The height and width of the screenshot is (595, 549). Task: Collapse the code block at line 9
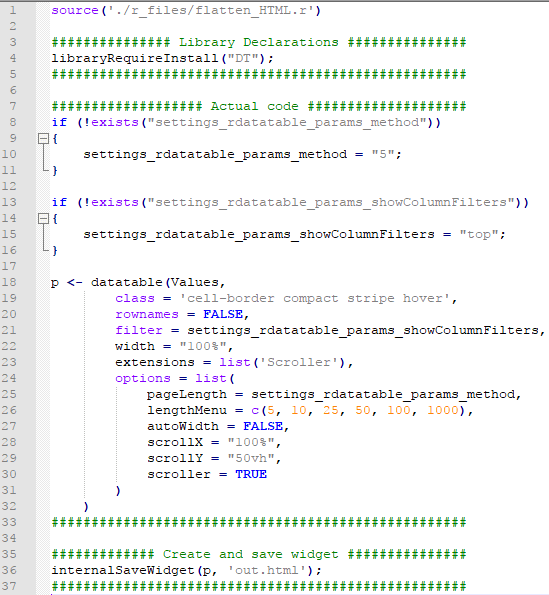click(x=44, y=139)
